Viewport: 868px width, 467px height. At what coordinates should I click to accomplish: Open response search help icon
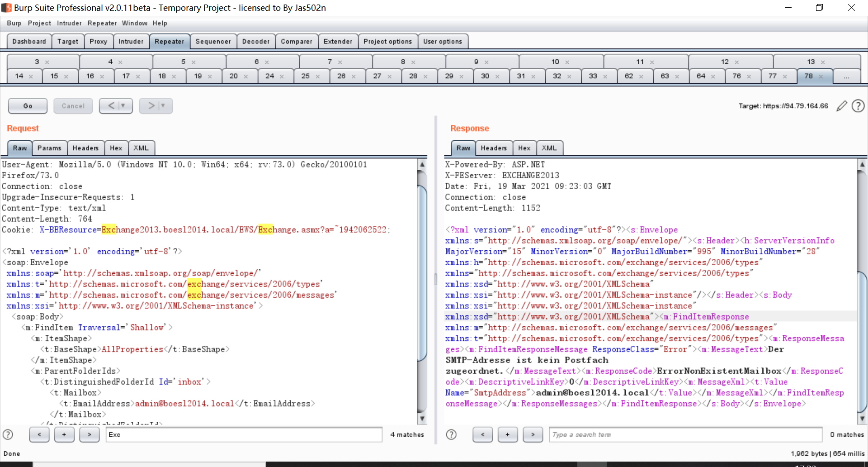[x=451, y=434]
